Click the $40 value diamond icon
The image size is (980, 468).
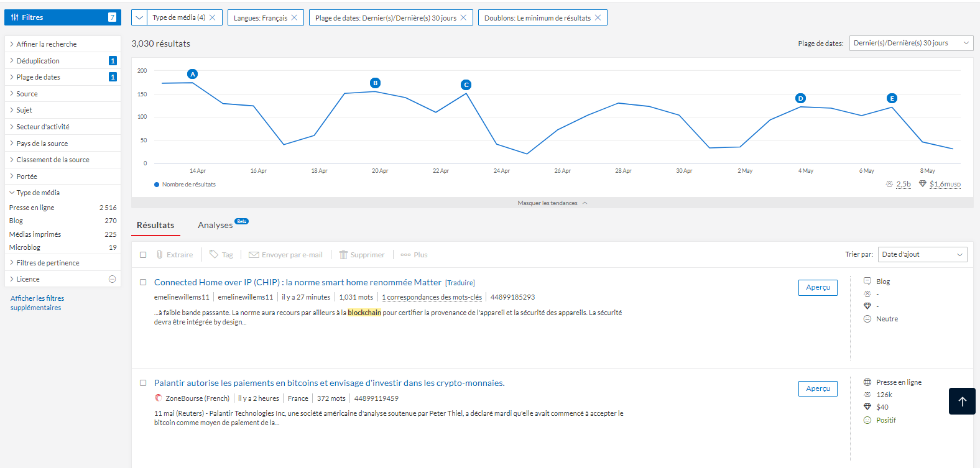(x=867, y=407)
